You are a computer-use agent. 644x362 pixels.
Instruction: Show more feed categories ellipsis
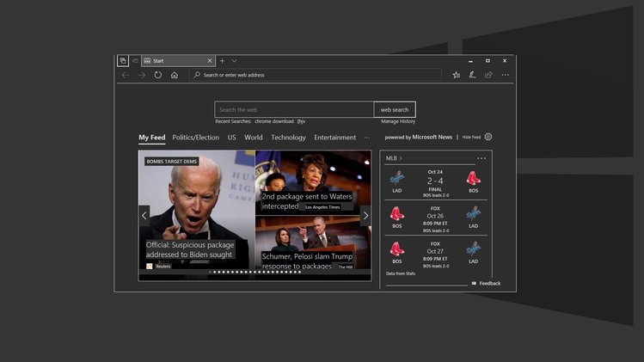[367, 138]
